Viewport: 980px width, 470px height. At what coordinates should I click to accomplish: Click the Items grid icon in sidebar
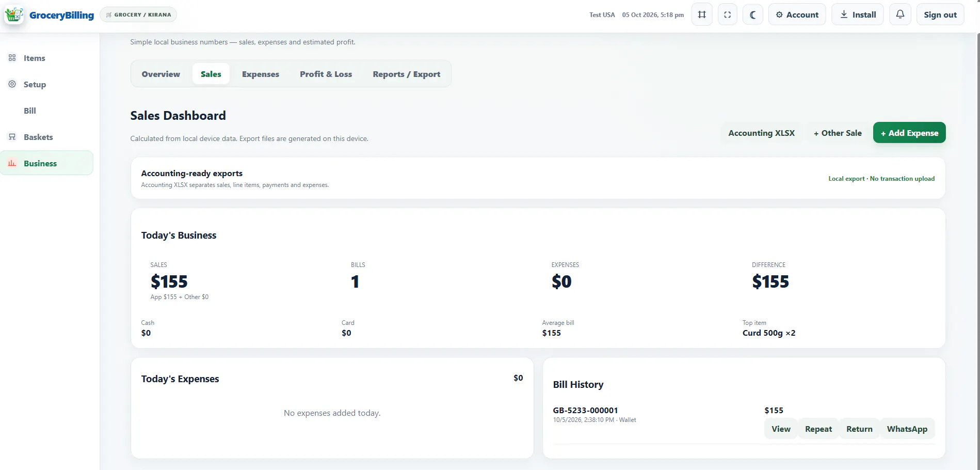(x=12, y=58)
